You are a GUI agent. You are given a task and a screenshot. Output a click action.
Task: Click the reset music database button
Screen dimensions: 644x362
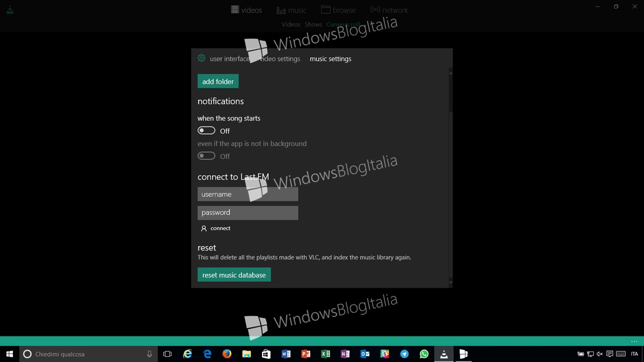[234, 275]
